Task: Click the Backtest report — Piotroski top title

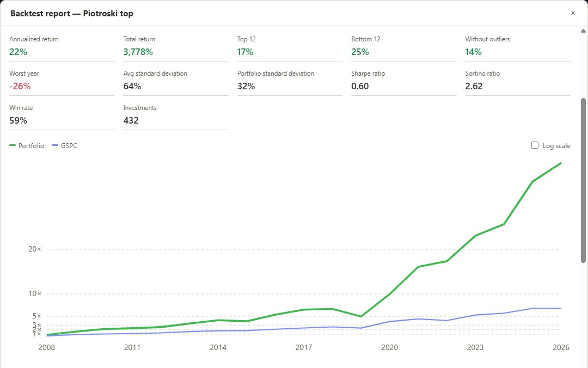Action: [x=72, y=14]
